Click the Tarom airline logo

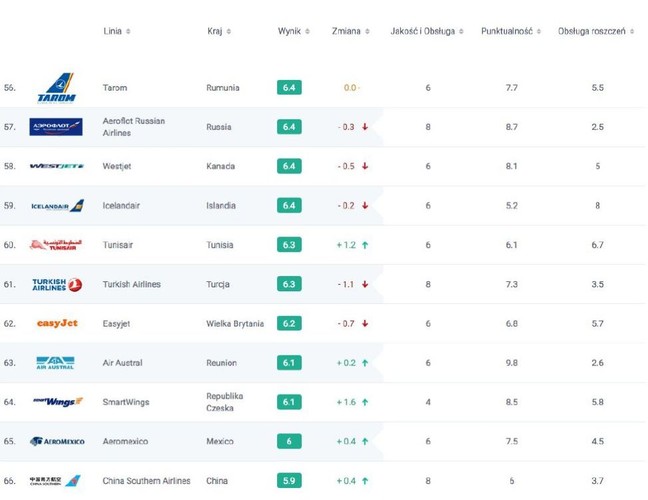point(57,88)
